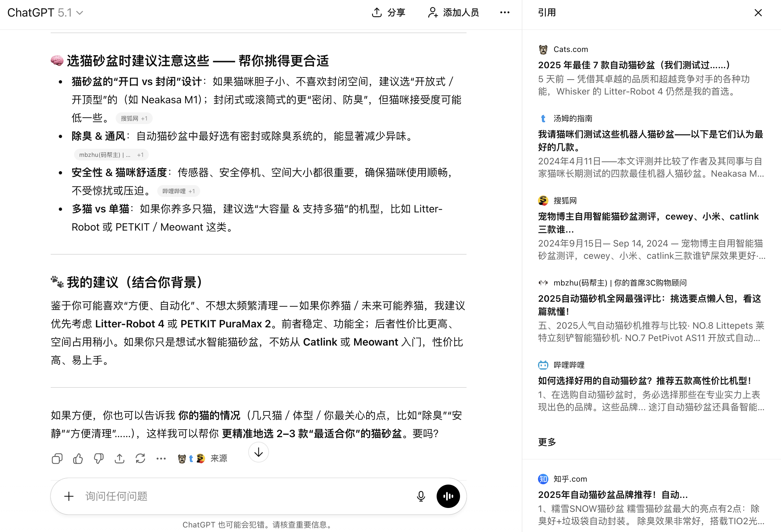The width and height of the screenshot is (781, 532).
Task: Close the 引用 citations panel
Action: point(758,12)
